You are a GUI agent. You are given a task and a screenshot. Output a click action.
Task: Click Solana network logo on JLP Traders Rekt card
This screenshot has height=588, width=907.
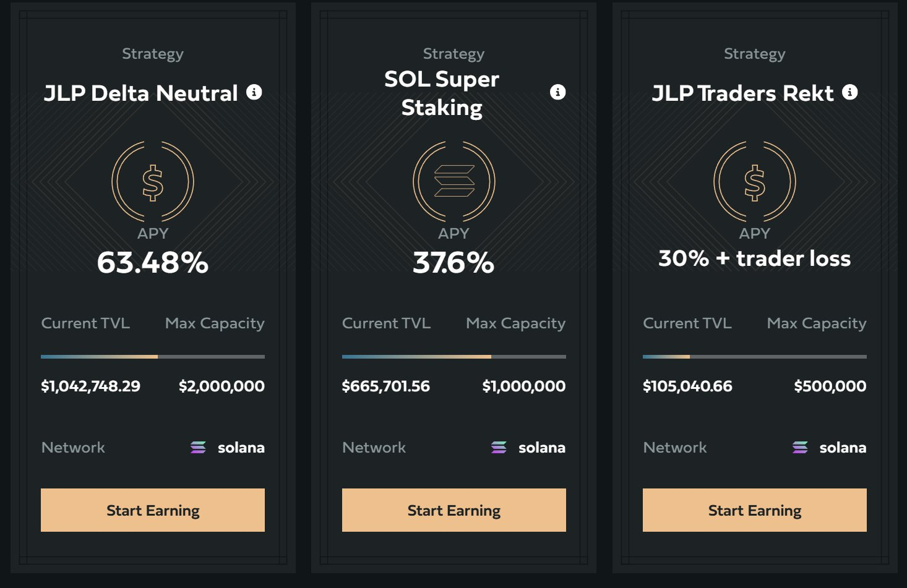[x=800, y=448]
